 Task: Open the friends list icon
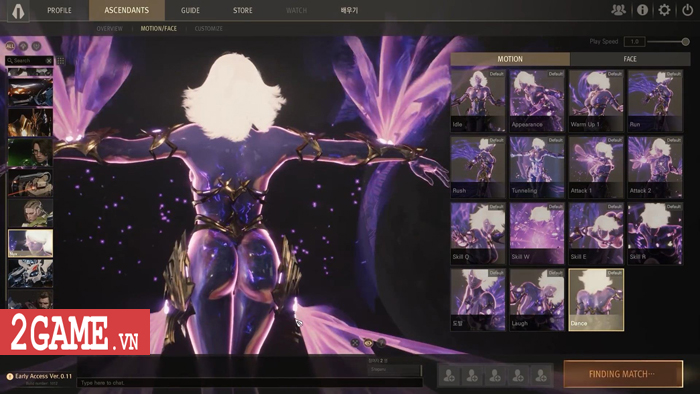click(x=618, y=10)
